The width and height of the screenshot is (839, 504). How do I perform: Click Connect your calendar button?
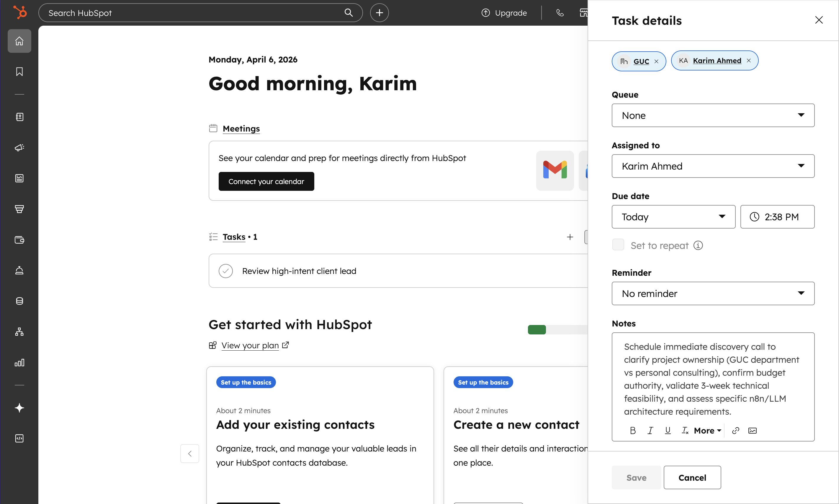coord(266,181)
